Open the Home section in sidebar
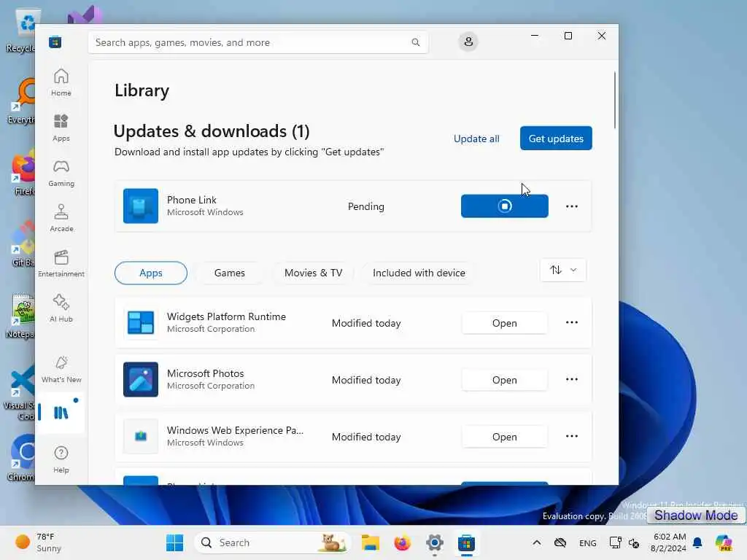The width and height of the screenshot is (747, 560). [61, 82]
